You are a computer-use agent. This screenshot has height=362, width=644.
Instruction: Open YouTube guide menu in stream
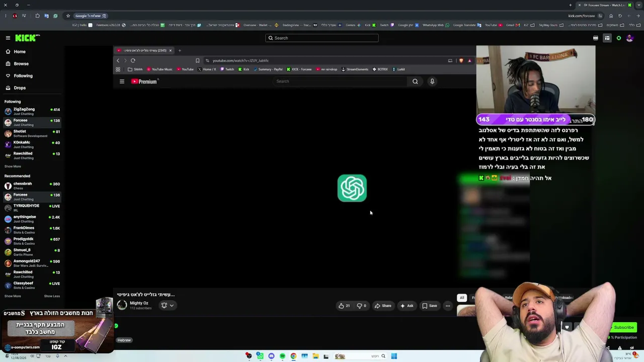point(122,81)
